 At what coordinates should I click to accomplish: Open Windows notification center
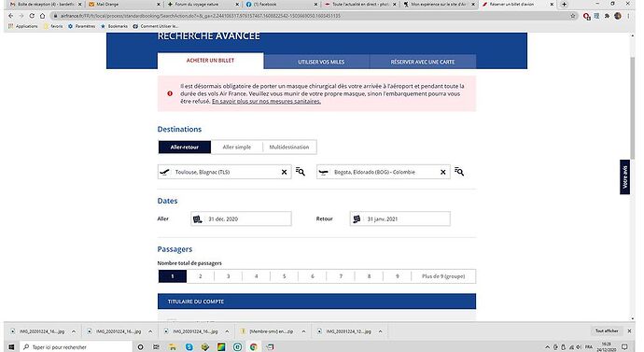[624, 347]
